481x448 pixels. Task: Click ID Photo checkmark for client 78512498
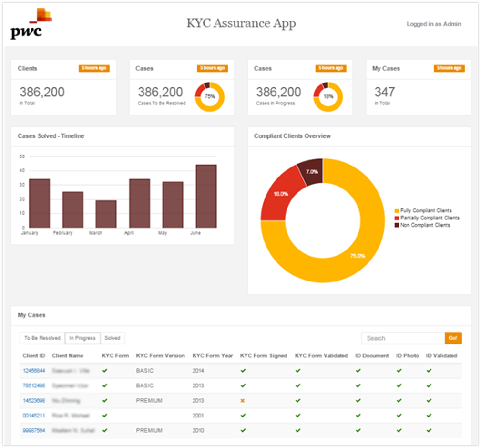(x=399, y=385)
